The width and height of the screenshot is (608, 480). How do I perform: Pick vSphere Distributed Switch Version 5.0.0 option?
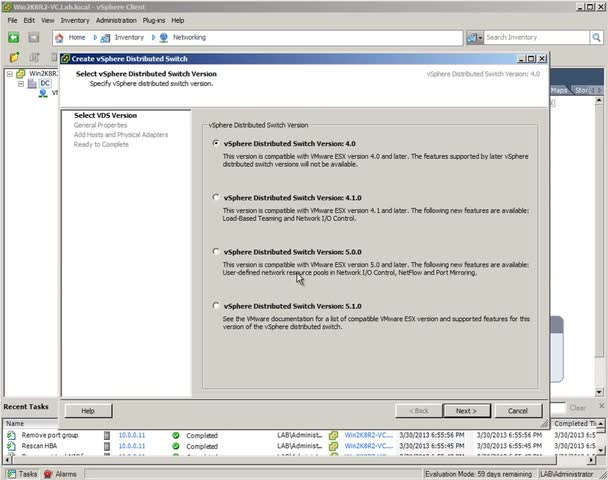tap(216, 252)
